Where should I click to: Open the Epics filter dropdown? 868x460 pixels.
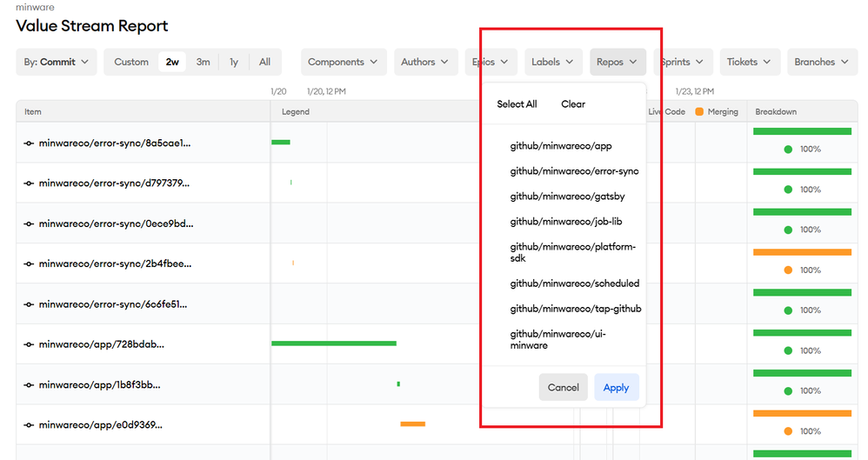(x=491, y=62)
